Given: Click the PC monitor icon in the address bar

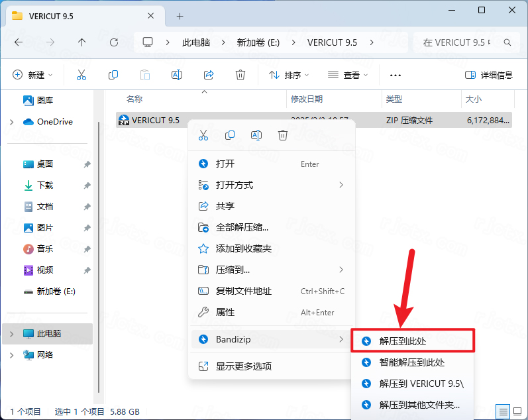Looking at the screenshot, I should [148, 42].
